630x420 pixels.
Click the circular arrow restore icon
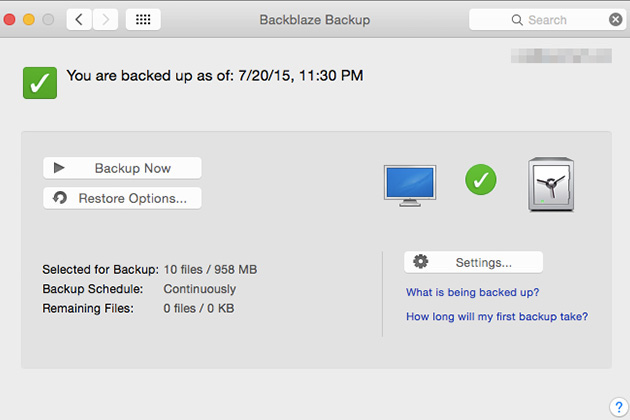(60, 197)
